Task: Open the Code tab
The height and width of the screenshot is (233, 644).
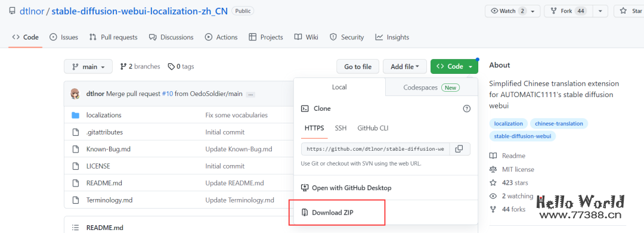Action: 26,38
